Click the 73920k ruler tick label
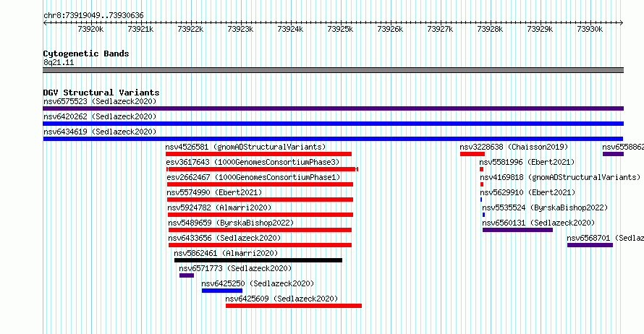 (90, 29)
